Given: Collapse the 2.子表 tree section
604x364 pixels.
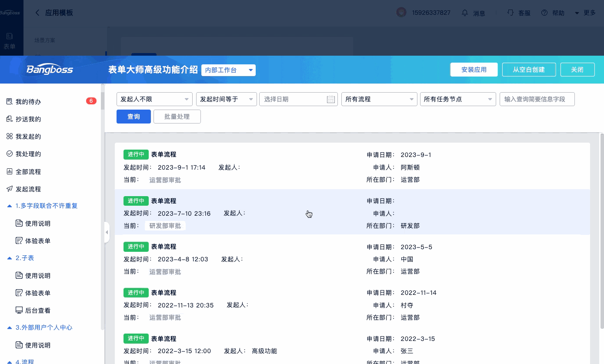Looking at the screenshot, I should 10,258.
